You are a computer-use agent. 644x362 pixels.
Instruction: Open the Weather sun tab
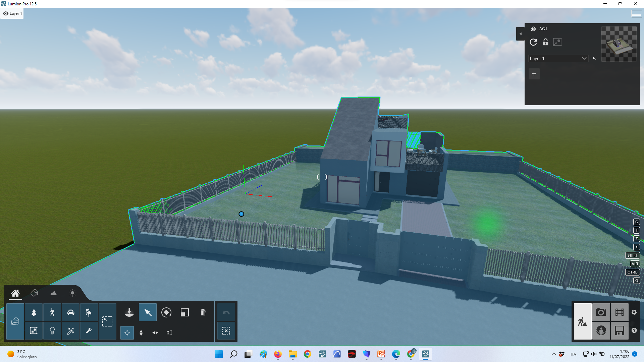[72, 293]
